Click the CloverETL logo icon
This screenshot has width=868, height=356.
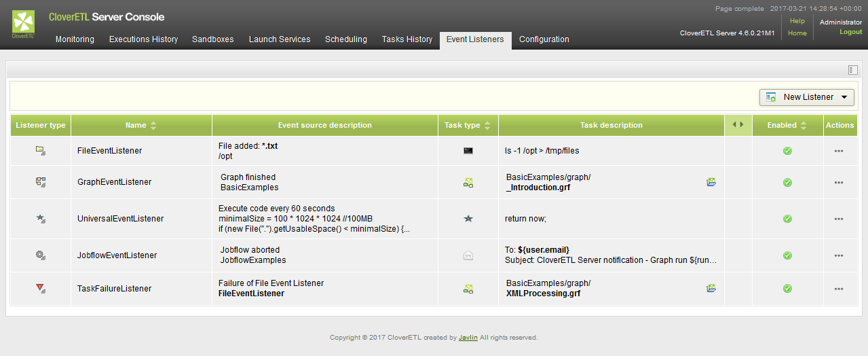click(23, 24)
